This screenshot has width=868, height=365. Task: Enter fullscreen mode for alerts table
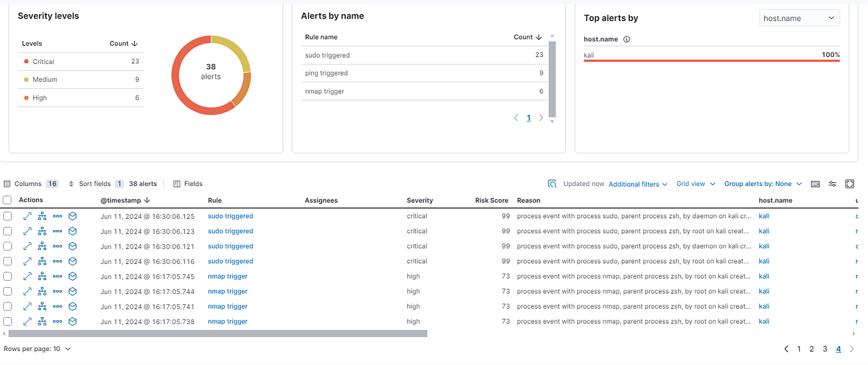coord(849,184)
